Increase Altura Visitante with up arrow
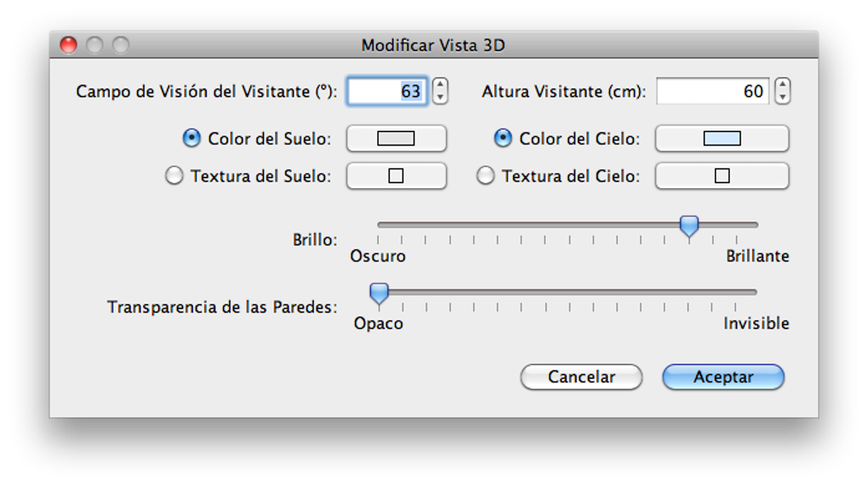 (x=783, y=85)
